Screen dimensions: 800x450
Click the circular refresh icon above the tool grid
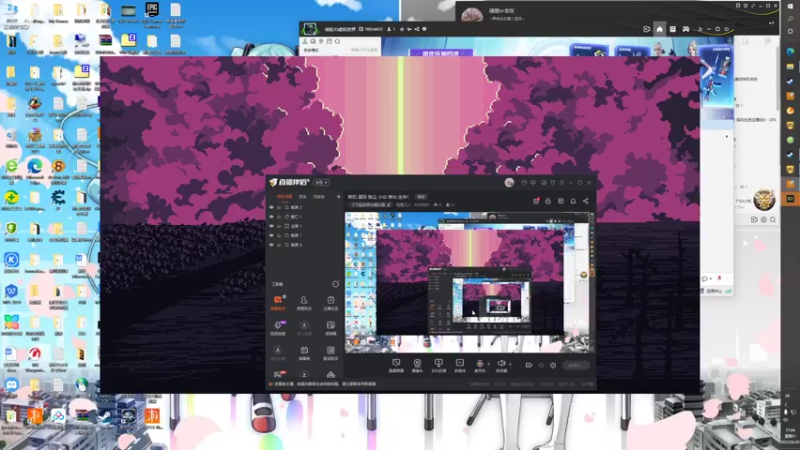(x=335, y=284)
